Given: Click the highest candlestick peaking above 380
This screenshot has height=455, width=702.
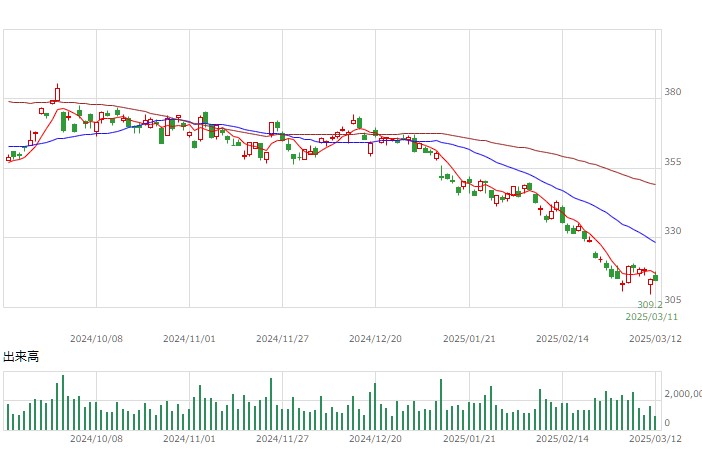Looking at the screenshot, I should coord(57,93).
